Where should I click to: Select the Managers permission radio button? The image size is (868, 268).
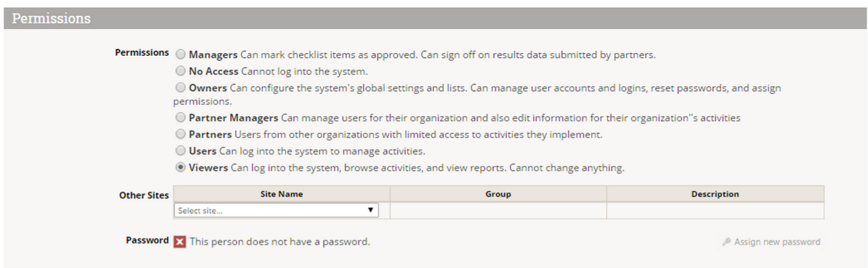tap(180, 54)
